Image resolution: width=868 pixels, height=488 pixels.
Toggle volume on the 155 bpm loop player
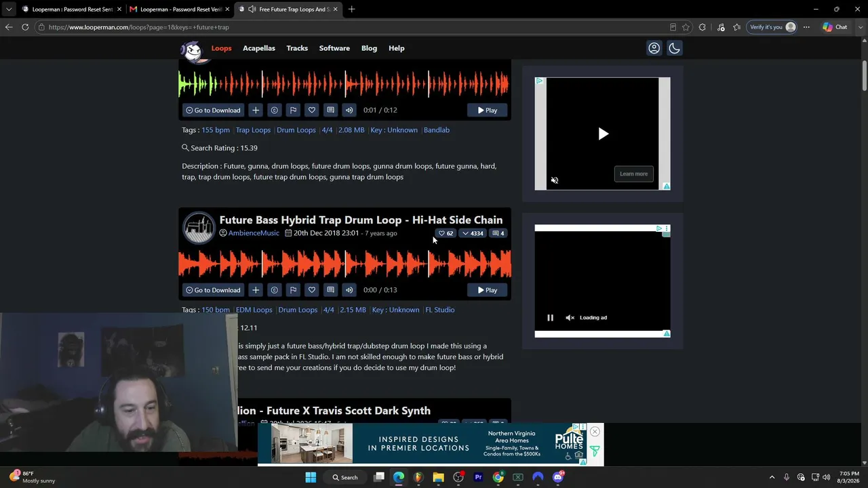[x=349, y=110]
